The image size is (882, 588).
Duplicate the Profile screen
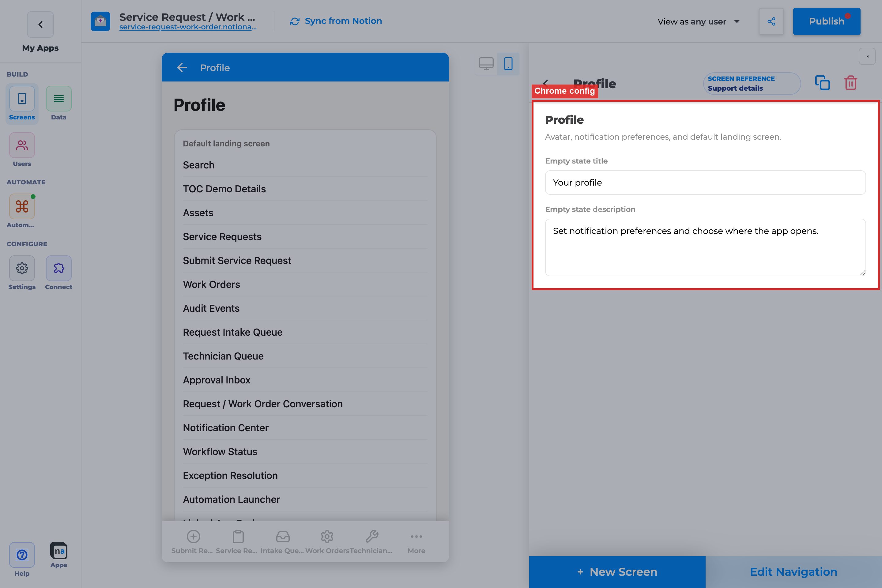pyautogui.click(x=822, y=83)
